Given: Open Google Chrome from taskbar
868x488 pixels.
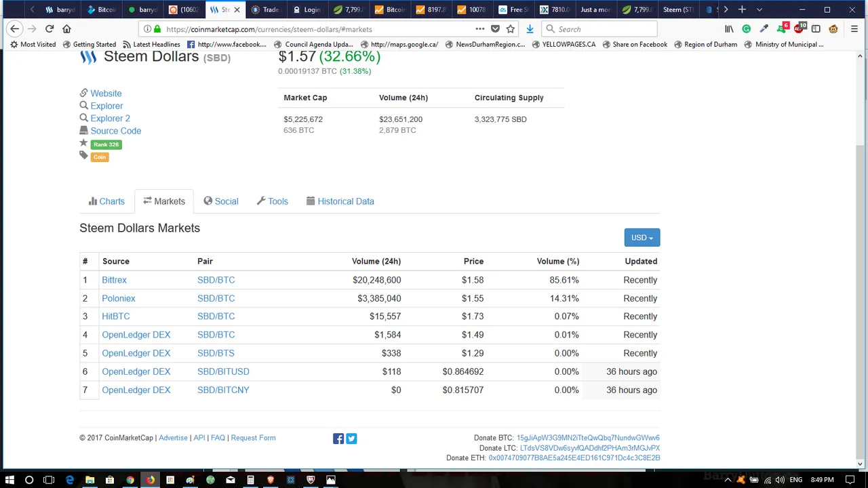Looking at the screenshot, I should [130, 480].
